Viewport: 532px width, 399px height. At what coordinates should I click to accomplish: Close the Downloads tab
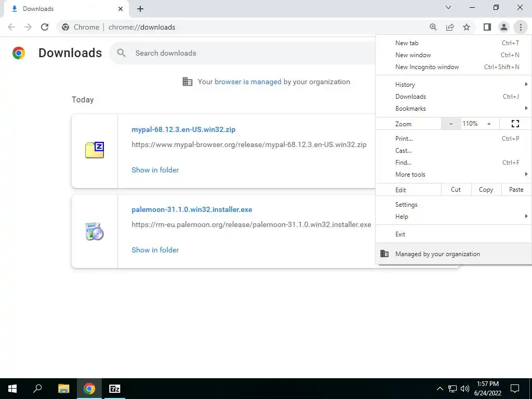coord(121,9)
